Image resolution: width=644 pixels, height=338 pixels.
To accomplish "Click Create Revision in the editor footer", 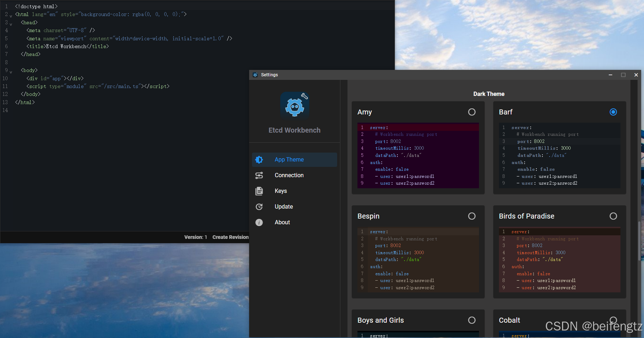I will 231,237.
